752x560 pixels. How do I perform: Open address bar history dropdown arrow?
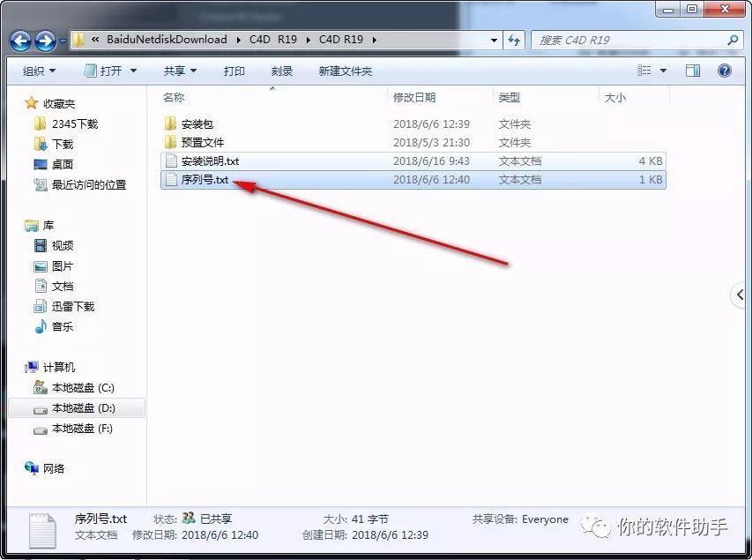click(494, 41)
